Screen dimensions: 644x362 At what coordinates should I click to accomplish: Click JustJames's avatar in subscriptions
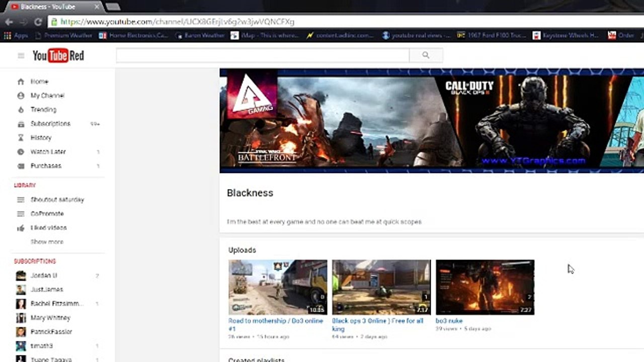coord(21,290)
